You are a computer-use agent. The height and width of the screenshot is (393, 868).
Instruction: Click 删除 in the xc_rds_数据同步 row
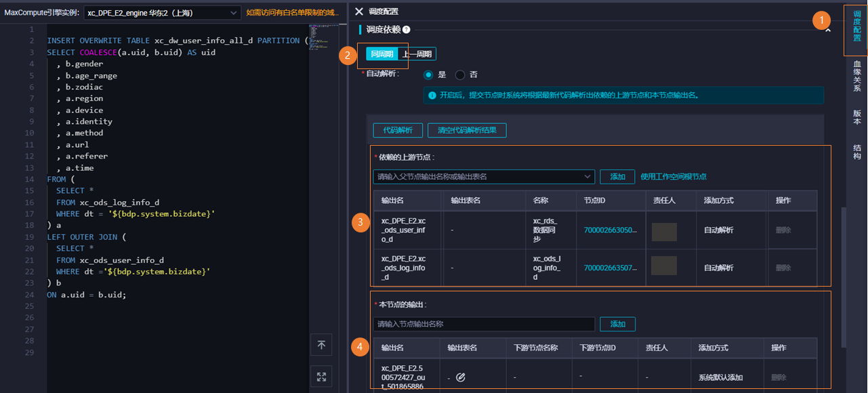(x=783, y=230)
